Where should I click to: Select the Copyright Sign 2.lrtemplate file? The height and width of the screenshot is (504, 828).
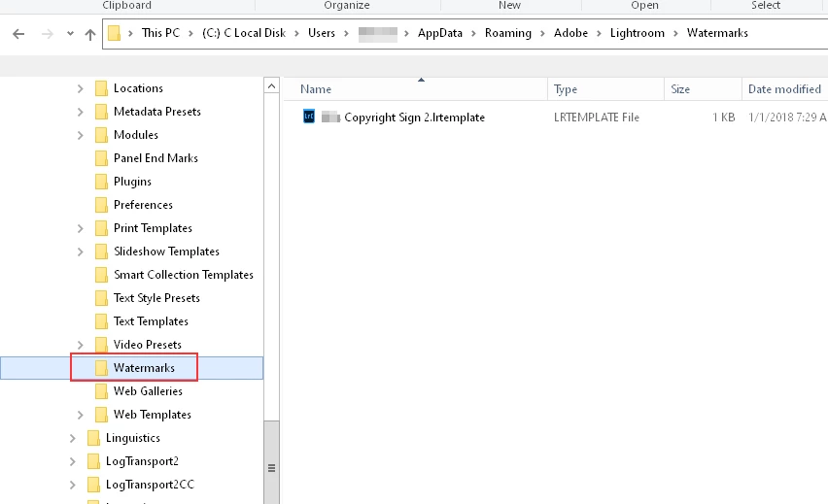(x=415, y=118)
